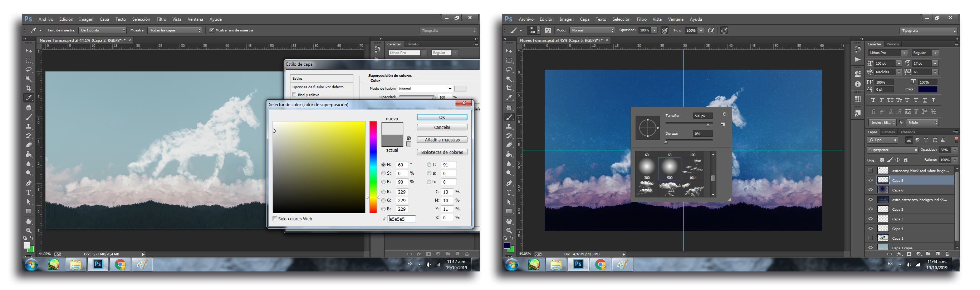Click faux bold icon in right Carácter panel
980x290 pixels.
point(873,100)
